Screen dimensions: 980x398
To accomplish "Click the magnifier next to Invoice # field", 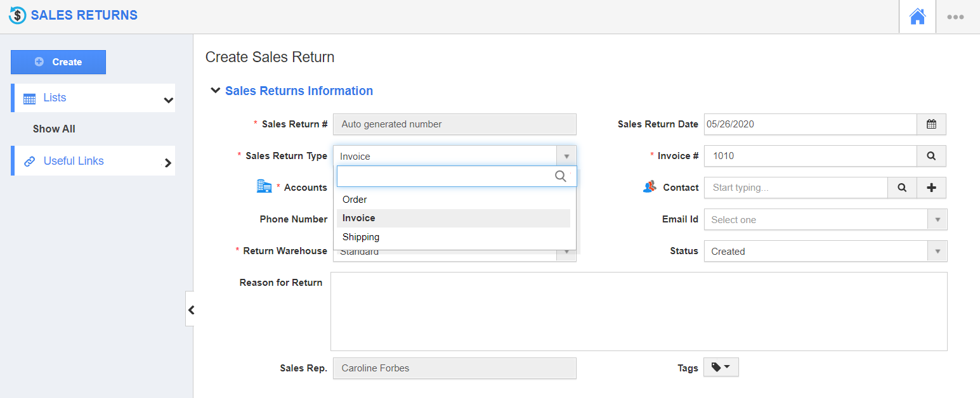I will (x=931, y=156).
